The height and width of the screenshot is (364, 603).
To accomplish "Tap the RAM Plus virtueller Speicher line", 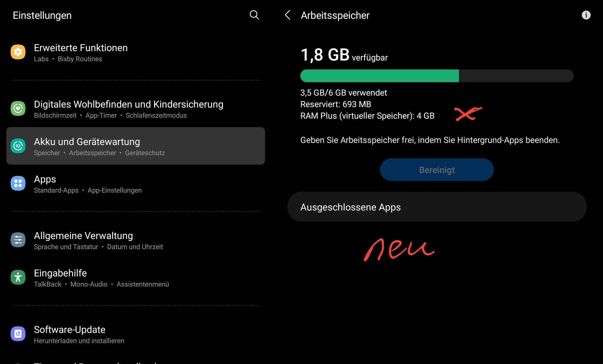I will 367,116.
